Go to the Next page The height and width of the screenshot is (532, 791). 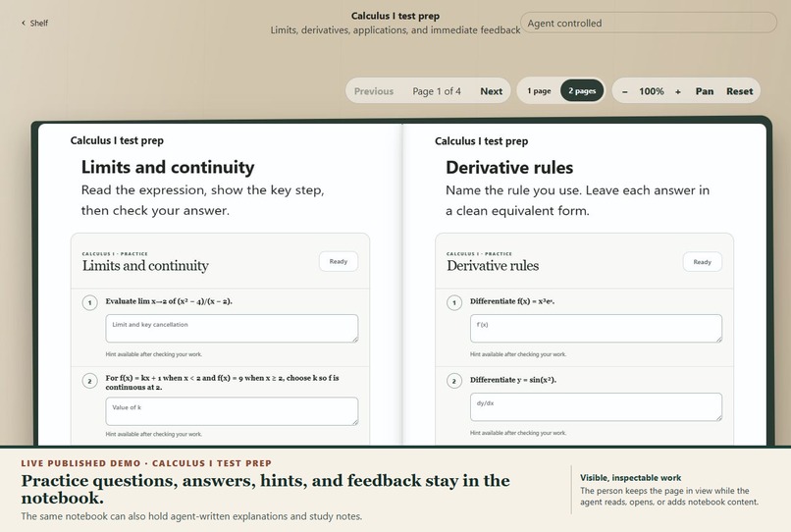[491, 91]
